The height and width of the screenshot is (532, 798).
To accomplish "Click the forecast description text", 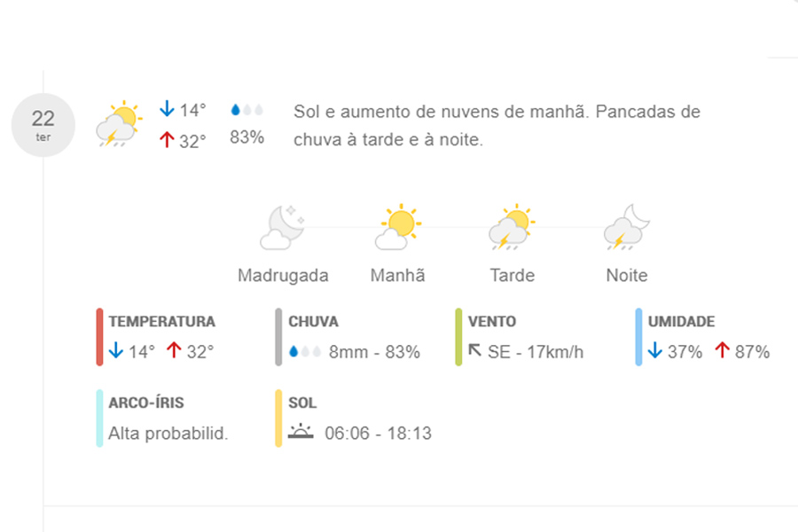I will click(497, 126).
